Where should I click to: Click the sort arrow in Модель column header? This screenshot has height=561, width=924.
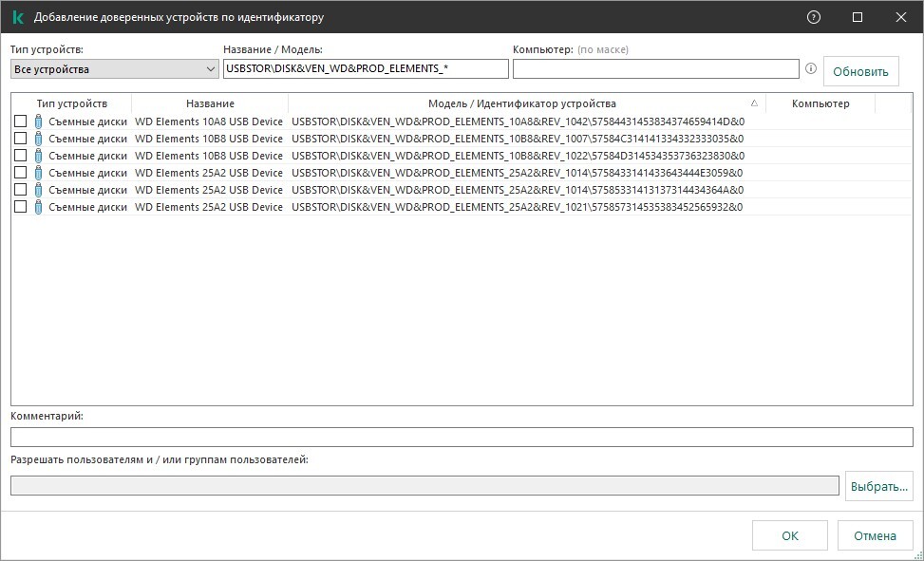754,103
